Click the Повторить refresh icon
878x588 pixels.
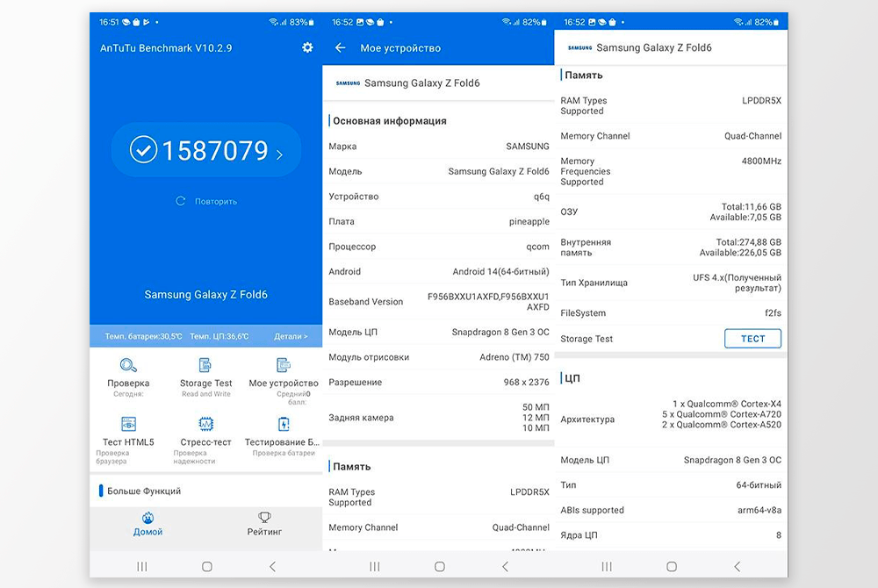pos(180,201)
